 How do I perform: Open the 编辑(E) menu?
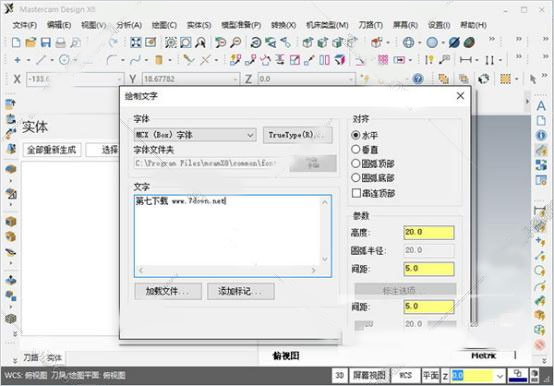tap(59, 25)
